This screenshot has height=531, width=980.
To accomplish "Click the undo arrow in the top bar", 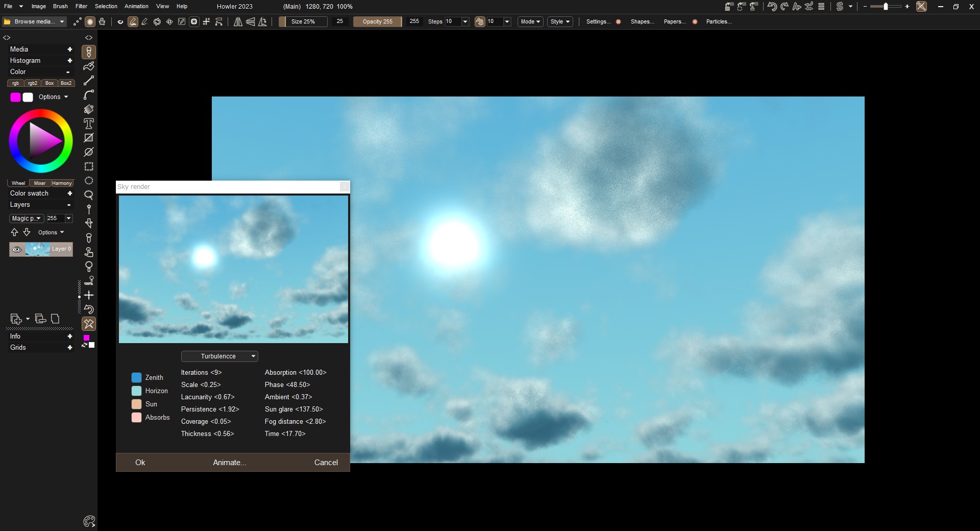I will tap(772, 7).
